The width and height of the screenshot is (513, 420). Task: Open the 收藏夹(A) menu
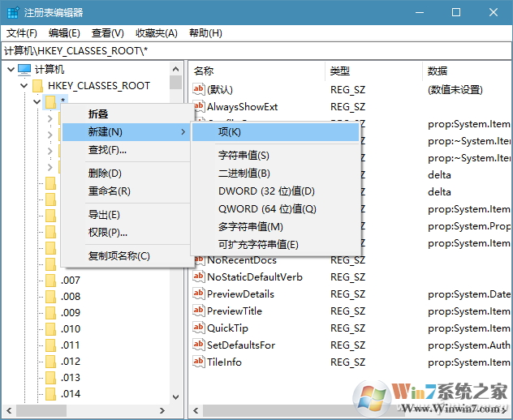point(157,33)
